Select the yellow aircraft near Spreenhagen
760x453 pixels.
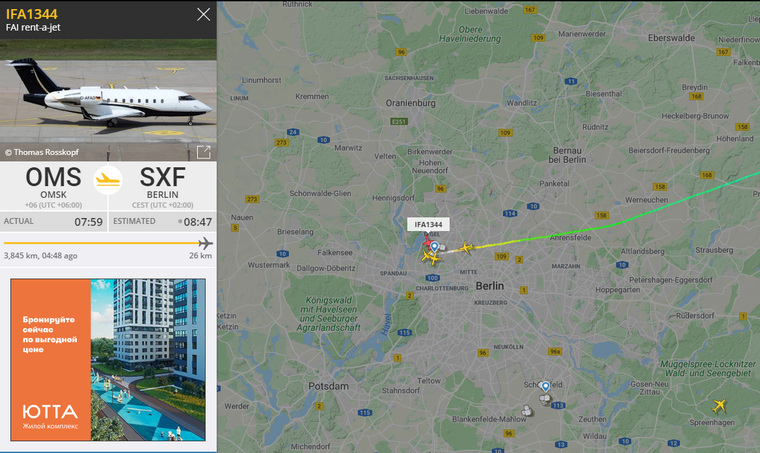click(x=719, y=406)
